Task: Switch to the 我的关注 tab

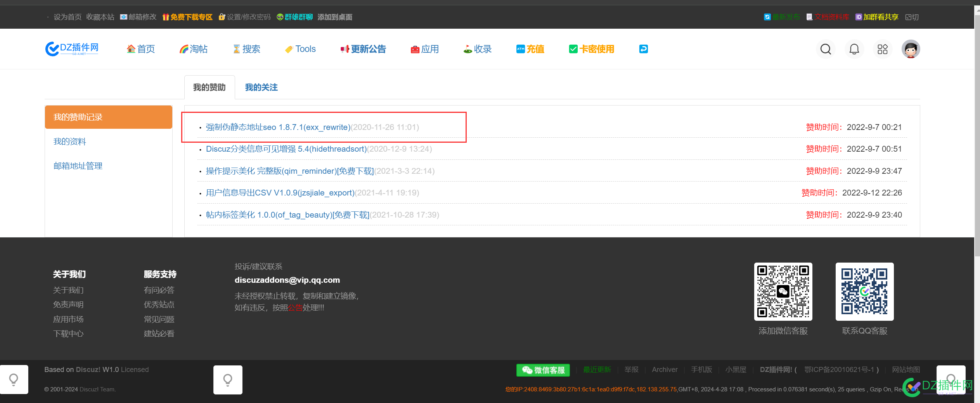Action: (261, 87)
